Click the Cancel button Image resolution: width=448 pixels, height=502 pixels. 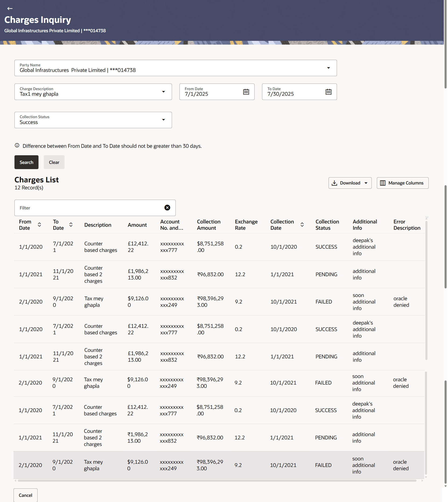click(x=26, y=495)
